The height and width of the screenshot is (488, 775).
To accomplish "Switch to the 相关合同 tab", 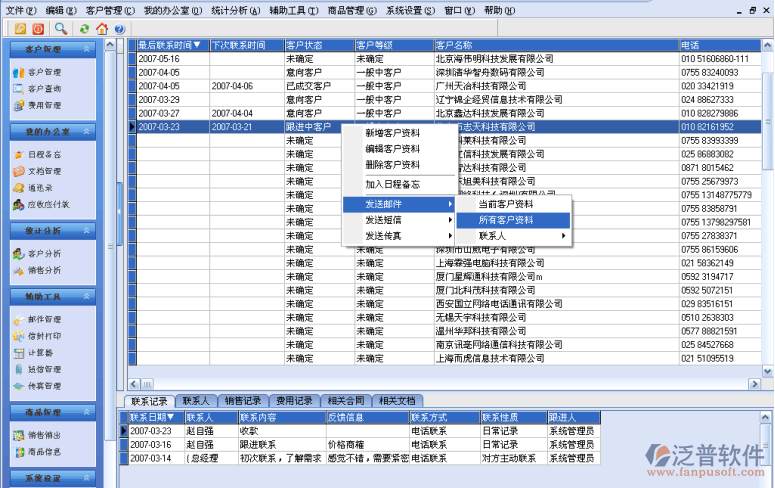I will (345, 401).
